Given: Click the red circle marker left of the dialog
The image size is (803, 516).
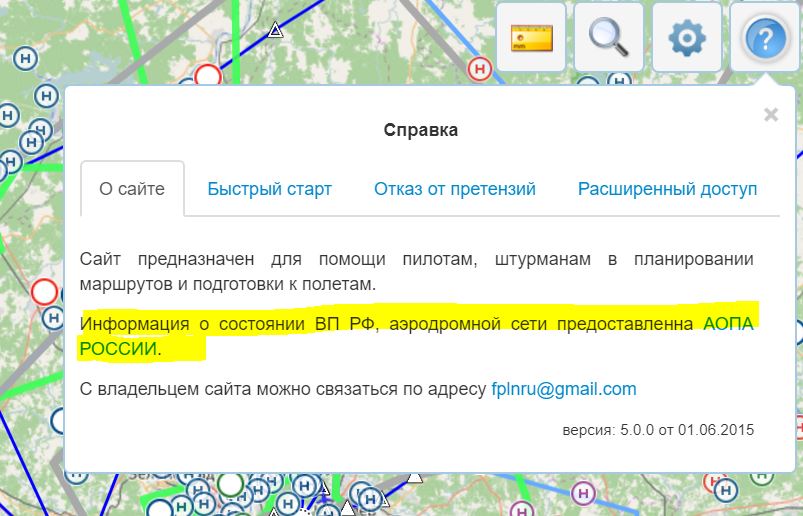Looking at the screenshot, I should tap(44, 292).
